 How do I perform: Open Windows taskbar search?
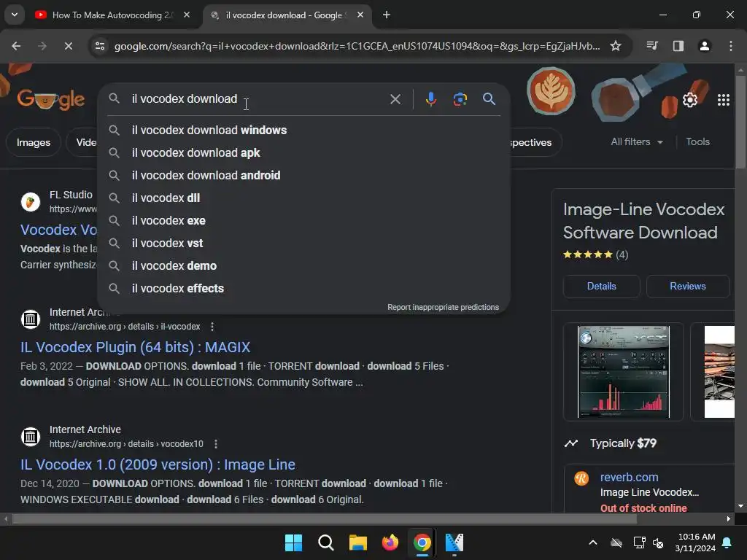click(x=326, y=542)
